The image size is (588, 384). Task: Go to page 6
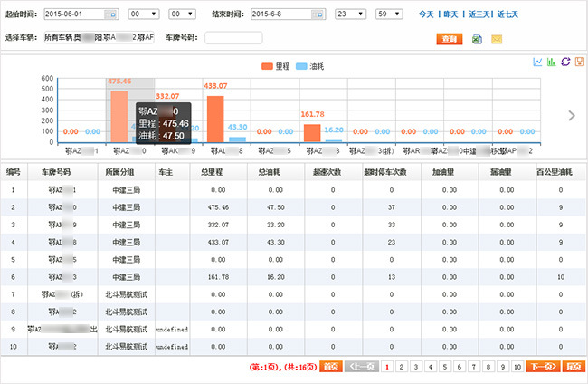pos(460,367)
